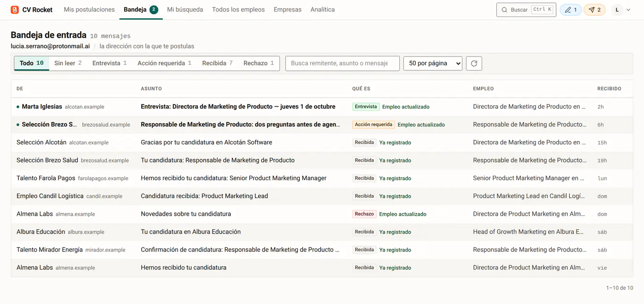Image resolution: width=644 pixels, height=304 pixels.
Task: Click sender Empleo Candil Logística
Action: coord(50,196)
